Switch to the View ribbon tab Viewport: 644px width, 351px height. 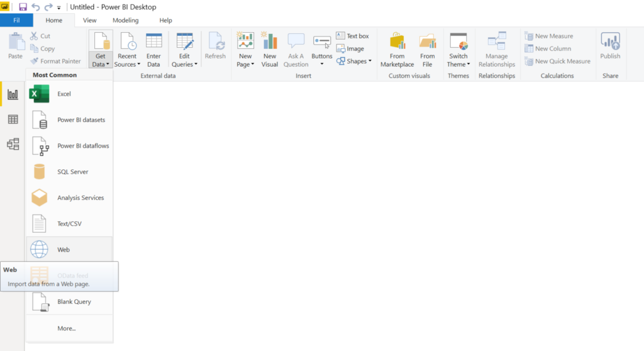pos(90,20)
